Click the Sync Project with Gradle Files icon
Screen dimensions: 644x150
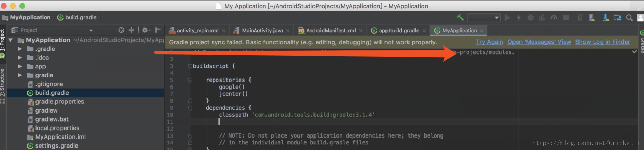(580, 17)
